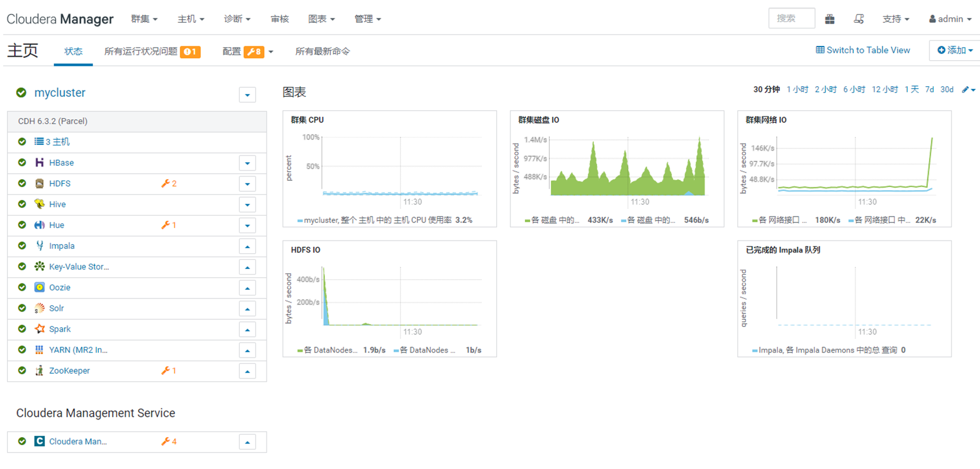Click the Impala service icon
The image size is (980, 469).
click(x=39, y=246)
